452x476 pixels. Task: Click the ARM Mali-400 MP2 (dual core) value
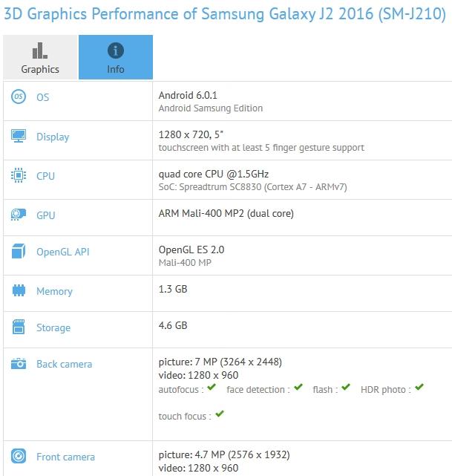coord(226,213)
